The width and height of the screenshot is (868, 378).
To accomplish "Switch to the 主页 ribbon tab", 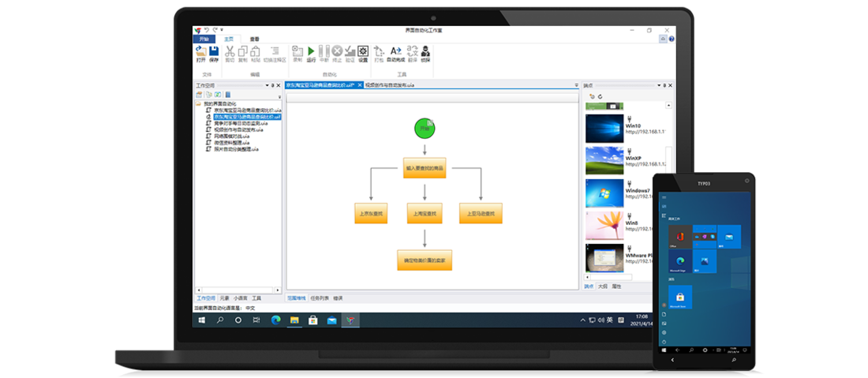I will (229, 39).
